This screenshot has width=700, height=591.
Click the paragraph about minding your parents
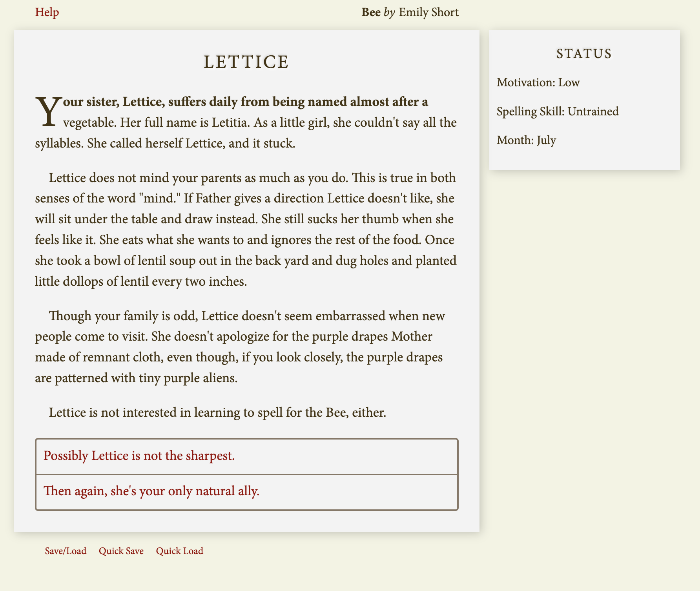[x=246, y=230]
